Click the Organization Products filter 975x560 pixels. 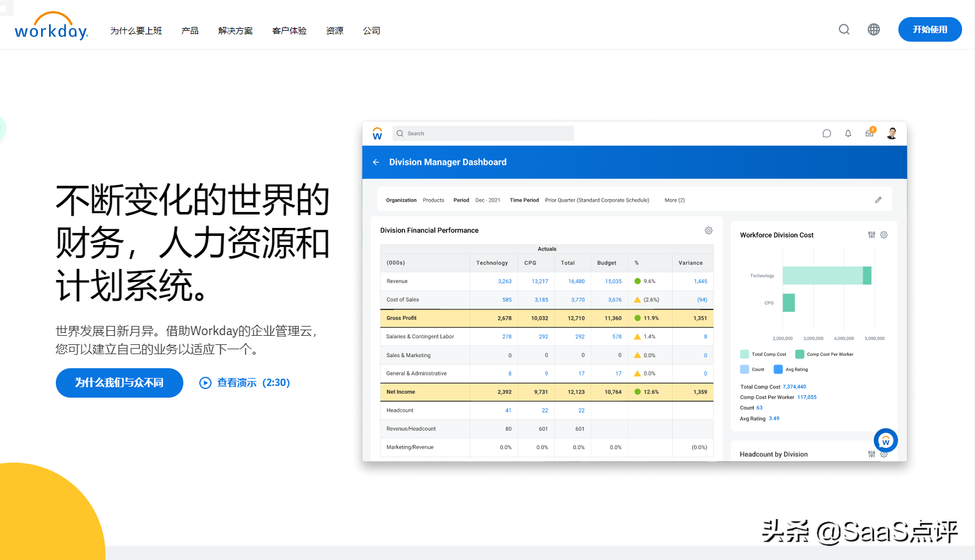click(415, 200)
